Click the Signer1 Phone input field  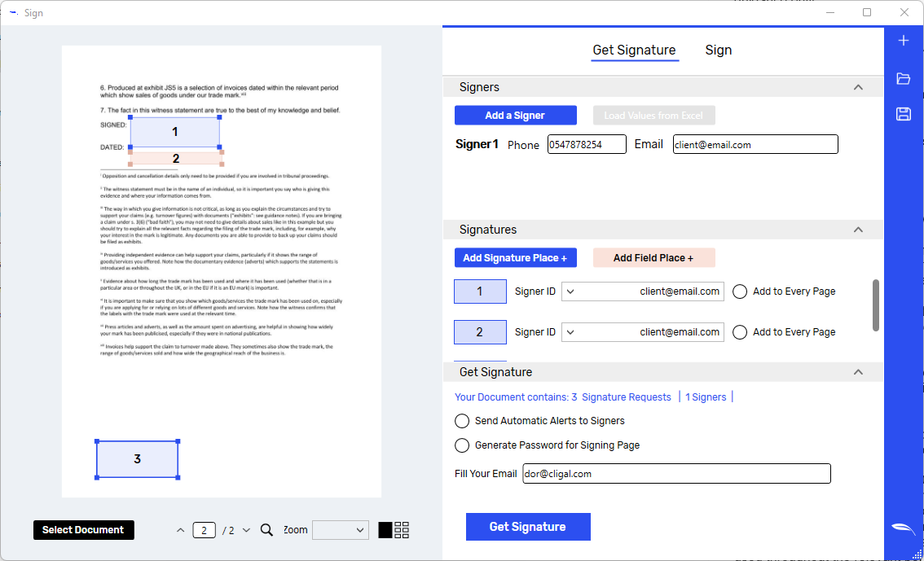[587, 144]
